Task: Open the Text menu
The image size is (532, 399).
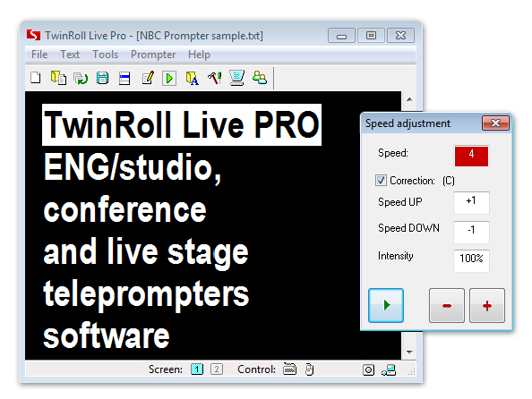Action: click(x=70, y=55)
